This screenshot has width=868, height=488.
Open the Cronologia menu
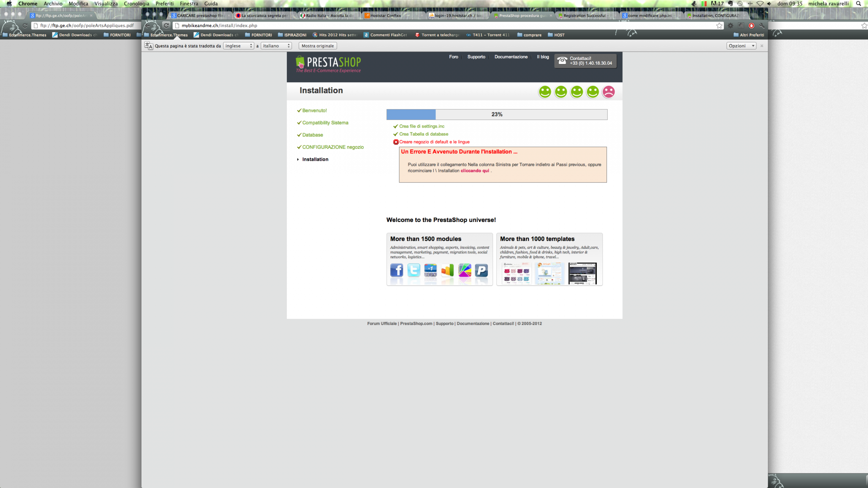[x=136, y=4]
